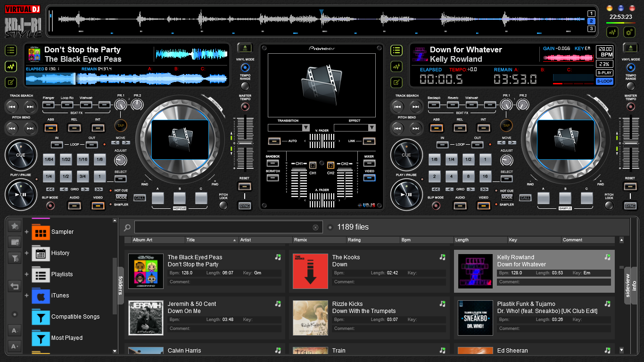The image size is (644, 362).
Task: Click right deck S-LOOP button
Action: (604, 81)
